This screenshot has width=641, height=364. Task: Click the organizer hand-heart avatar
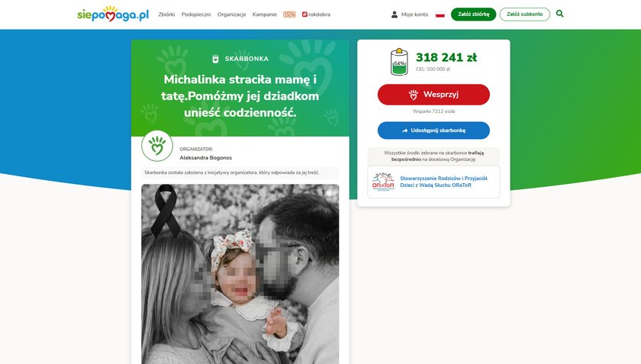pyautogui.click(x=157, y=146)
